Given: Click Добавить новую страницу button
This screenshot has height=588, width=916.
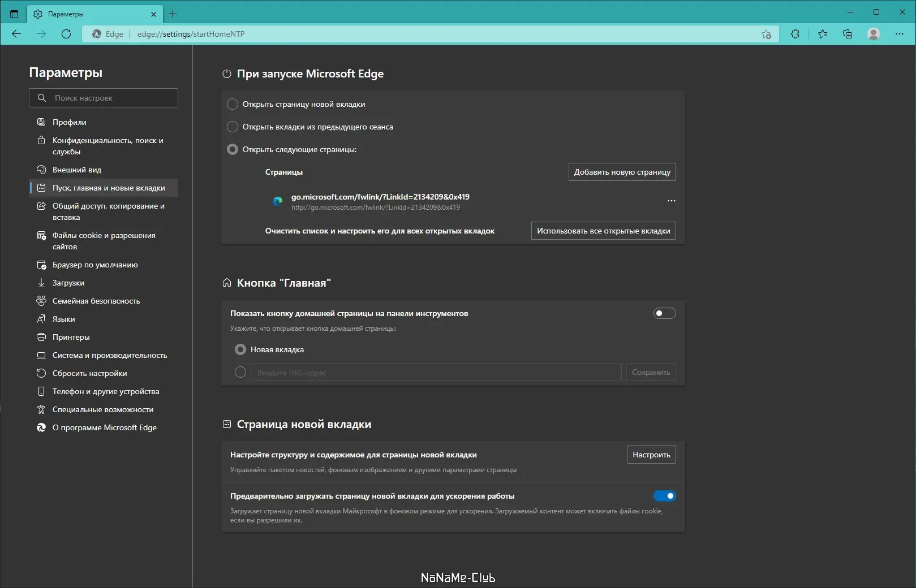Looking at the screenshot, I should pyautogui.click(x=622, y=172).
